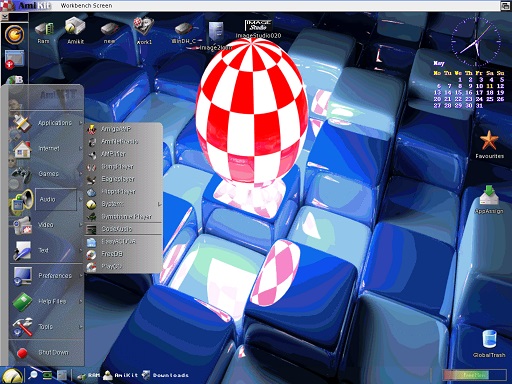Expand the System entry in the Audio submenu
The height and width of the screenshot is (384, 512).
point(123,204)
